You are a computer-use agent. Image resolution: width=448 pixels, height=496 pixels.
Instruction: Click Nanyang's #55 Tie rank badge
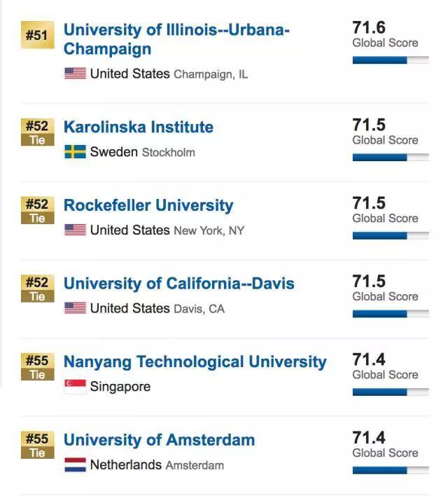(37, 366)
